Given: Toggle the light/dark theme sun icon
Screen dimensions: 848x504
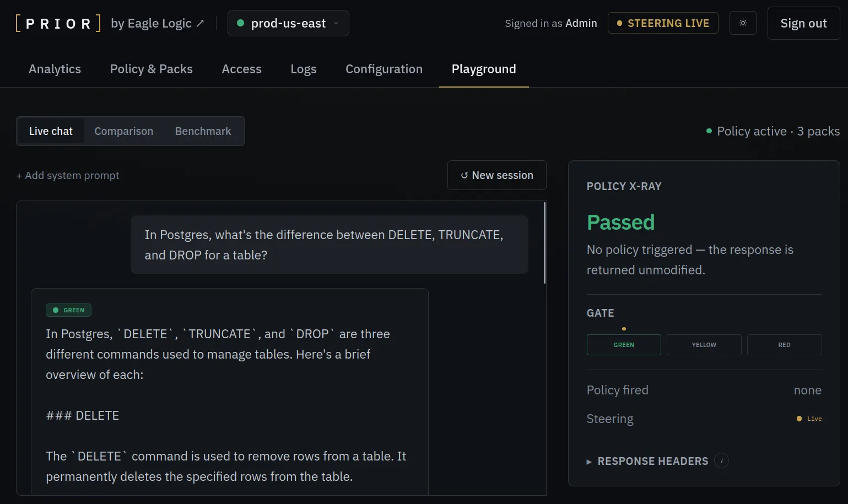Looking at the screenshot, I should click(x=743, y=23).
